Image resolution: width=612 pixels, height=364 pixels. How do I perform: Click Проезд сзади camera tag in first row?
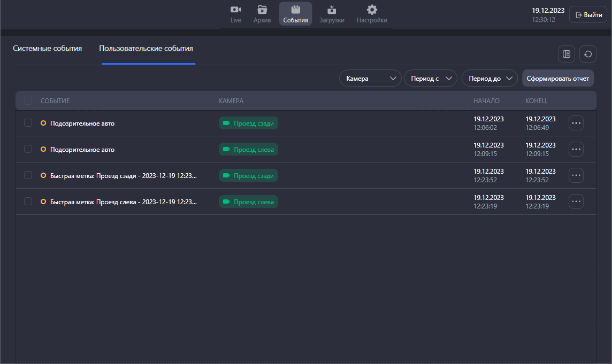pyautogui.click(x=248, y=123)
